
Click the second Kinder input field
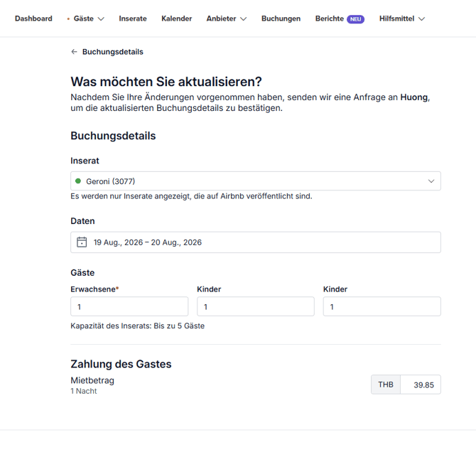coord(382,307)
